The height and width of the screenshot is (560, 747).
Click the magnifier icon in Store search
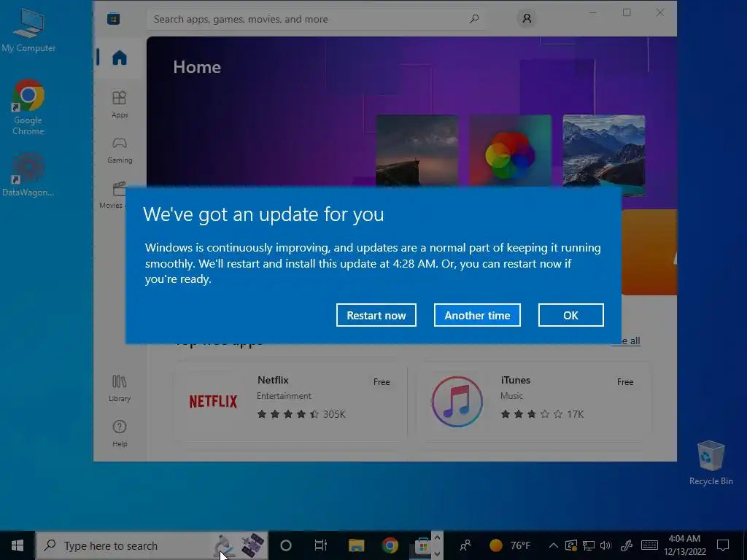[474, 19]
